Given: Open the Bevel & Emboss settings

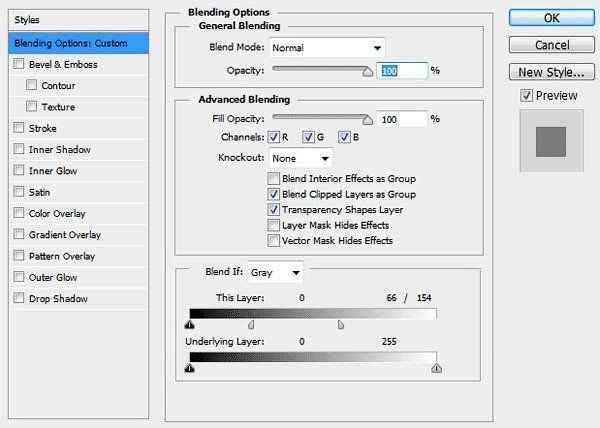Looking at the screenshot, I should (x=63, y=64).
